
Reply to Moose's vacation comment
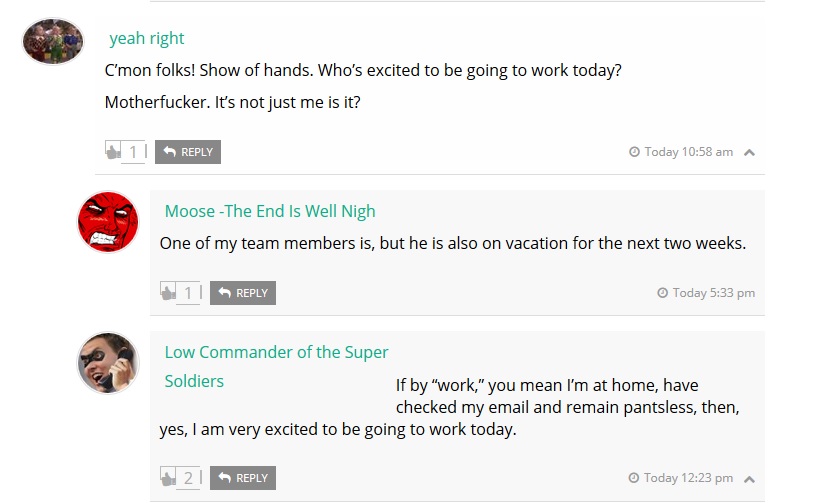(x=243, y=293)
